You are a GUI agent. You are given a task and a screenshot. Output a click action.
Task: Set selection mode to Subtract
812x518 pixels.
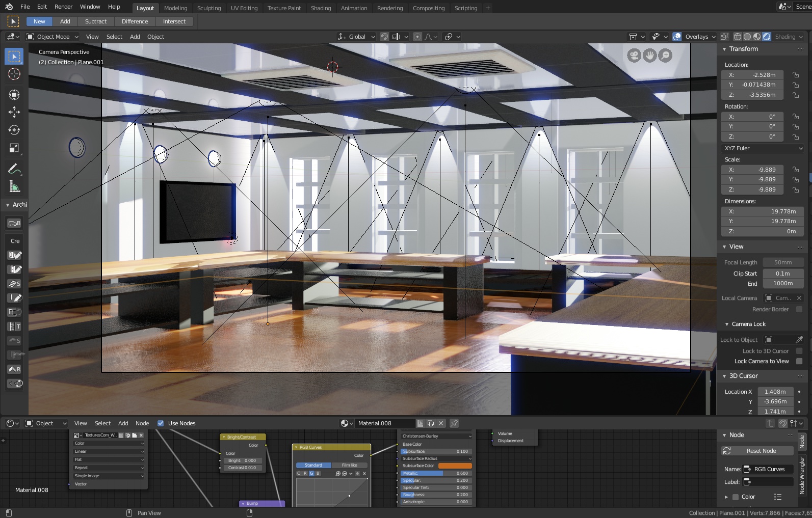[x=96, y=21]
